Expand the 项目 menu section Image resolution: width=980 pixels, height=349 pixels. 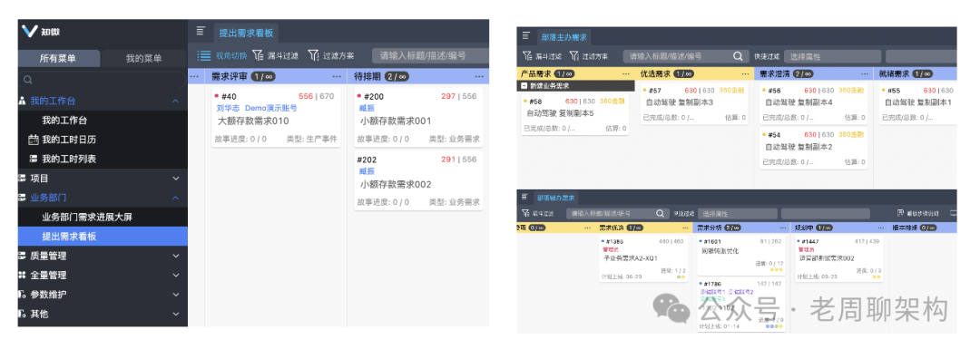pos(176,179)
